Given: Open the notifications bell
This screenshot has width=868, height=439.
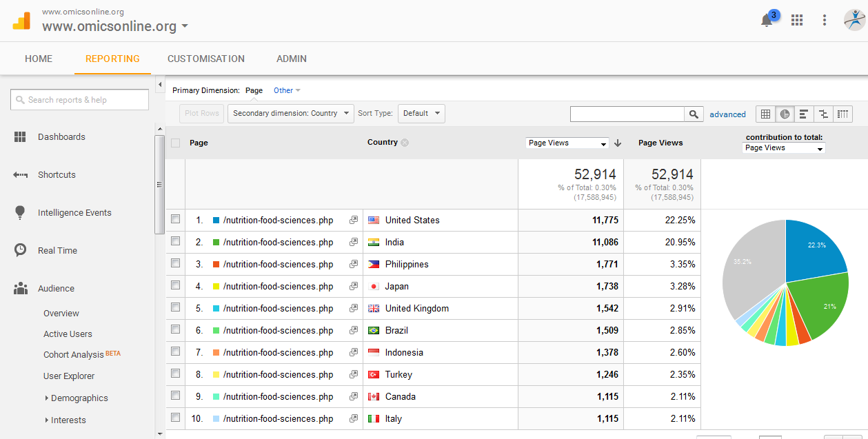Looking at the screenshot, I should click(767, 21).
